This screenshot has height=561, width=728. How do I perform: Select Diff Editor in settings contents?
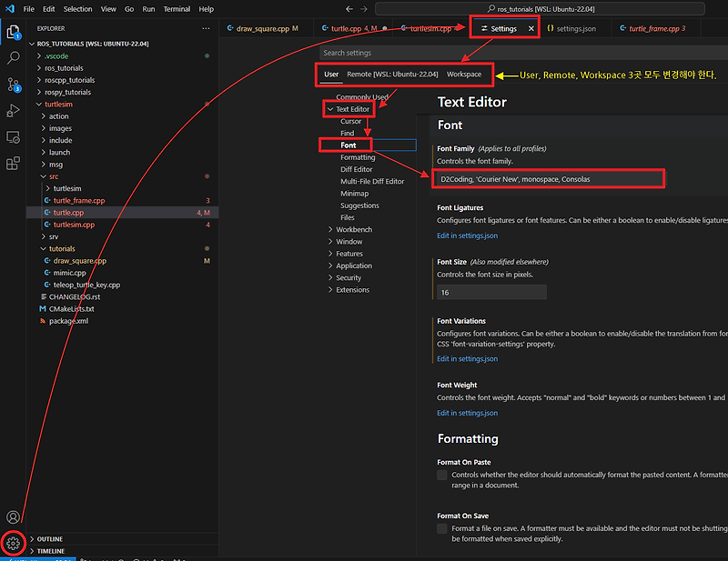[356, 169]
